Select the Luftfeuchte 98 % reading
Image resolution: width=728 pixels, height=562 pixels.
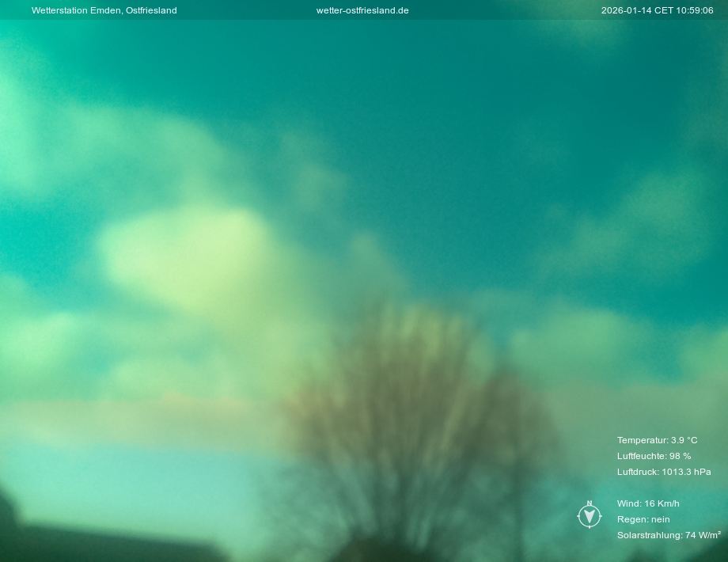(654, 456)
